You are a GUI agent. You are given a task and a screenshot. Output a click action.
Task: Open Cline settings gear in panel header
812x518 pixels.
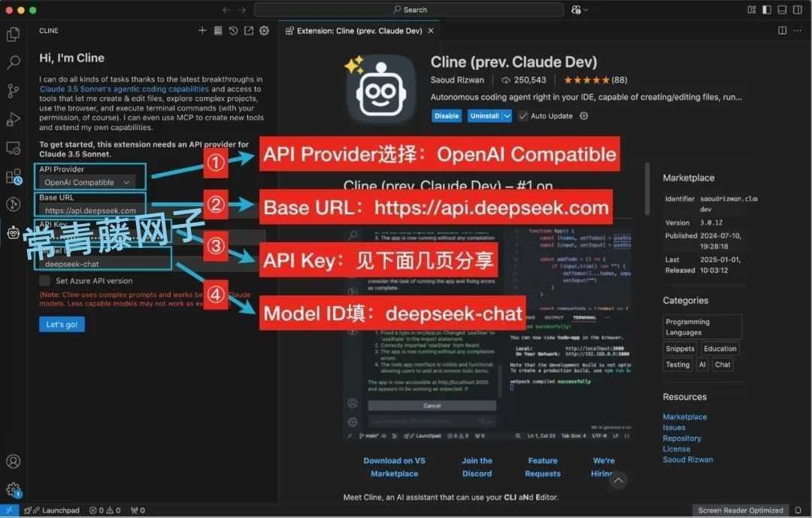point(264,31)
